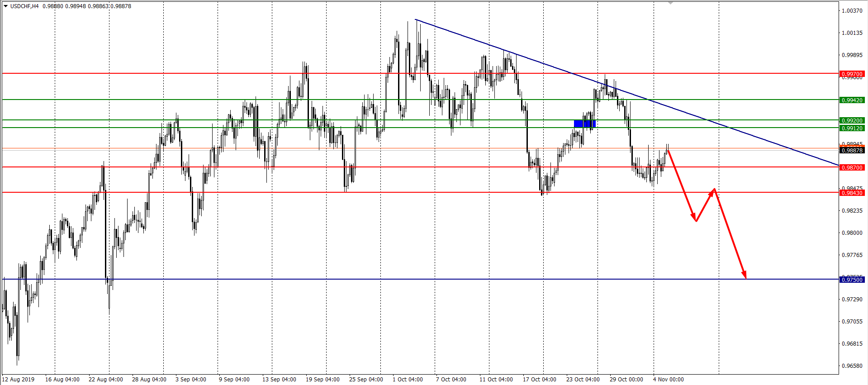Select the left blue rectangle on the chart
Viewport: 868px width, 385px height.
coord(578,124)
